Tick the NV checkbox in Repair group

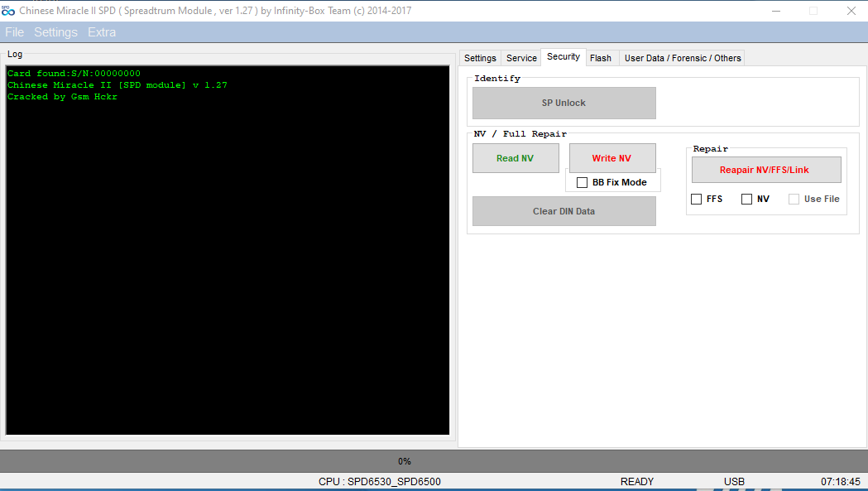[x=746, y=199]
